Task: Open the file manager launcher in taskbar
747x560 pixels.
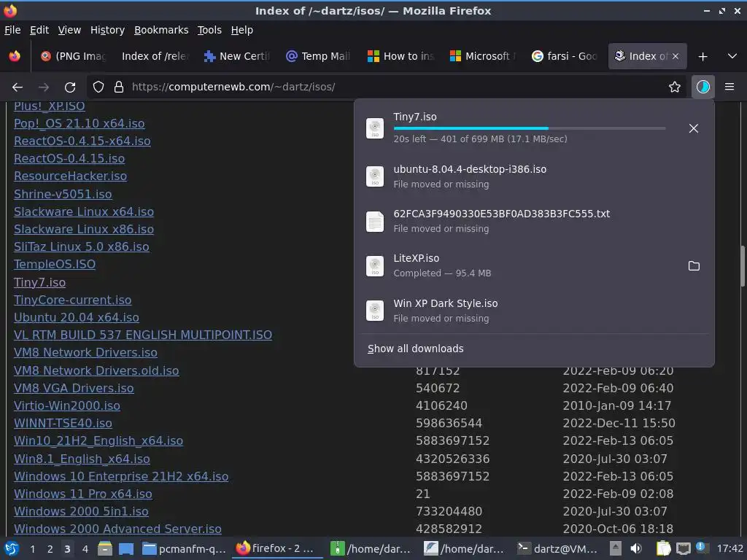Action: pyautogui.click(x=105, y=548)
